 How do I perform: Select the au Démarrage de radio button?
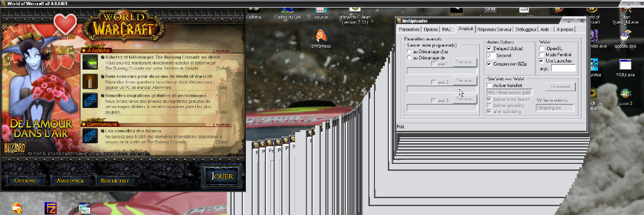click(409, 58)
